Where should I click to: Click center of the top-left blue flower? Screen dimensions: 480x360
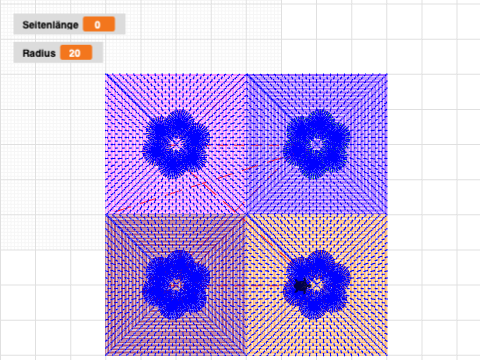[176, 144]
